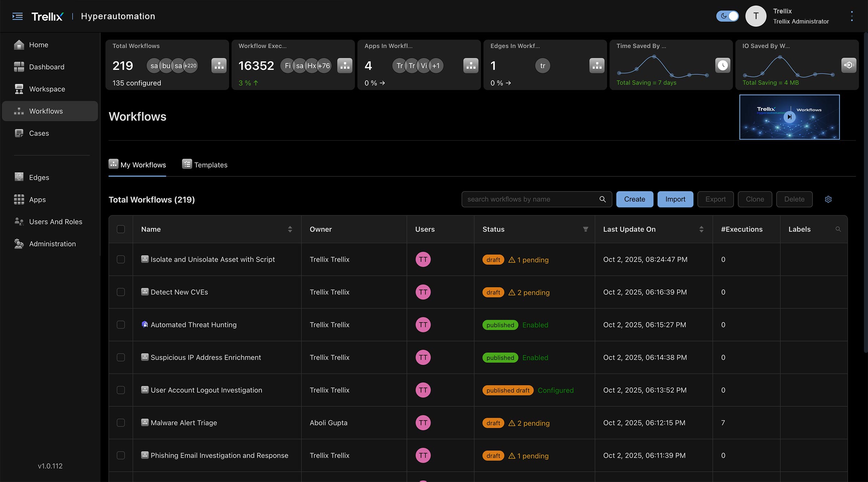Click Total Workflows card hierarchy icon
The height and width of the screenshot is (482, 868).
click(x=219, y=65)
